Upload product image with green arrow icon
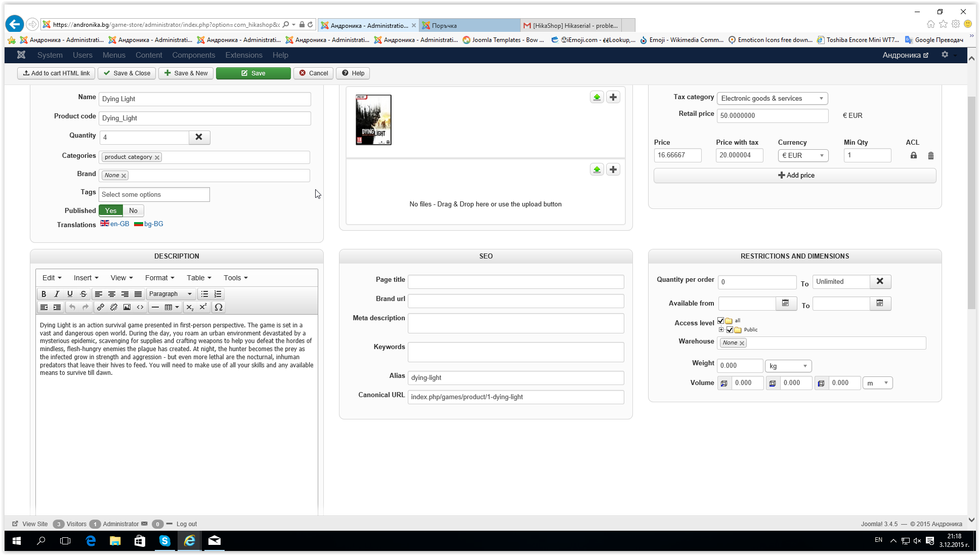This screenshot has width=980, height=555. pos(597,97)
